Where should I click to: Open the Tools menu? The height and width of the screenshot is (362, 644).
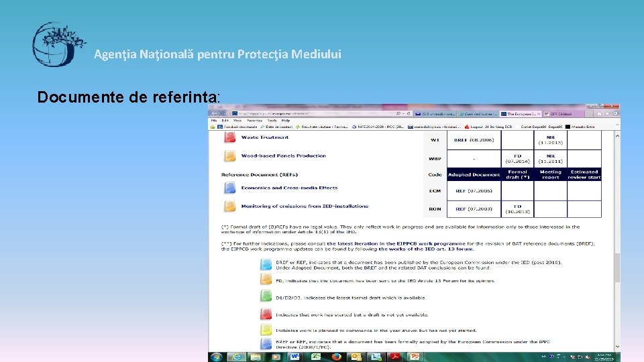pos(272,121)
